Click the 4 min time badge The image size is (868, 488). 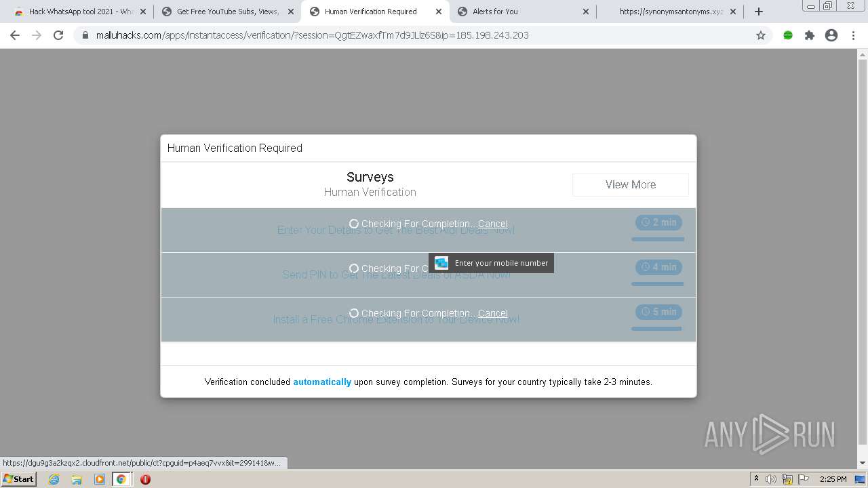(658, 267)
